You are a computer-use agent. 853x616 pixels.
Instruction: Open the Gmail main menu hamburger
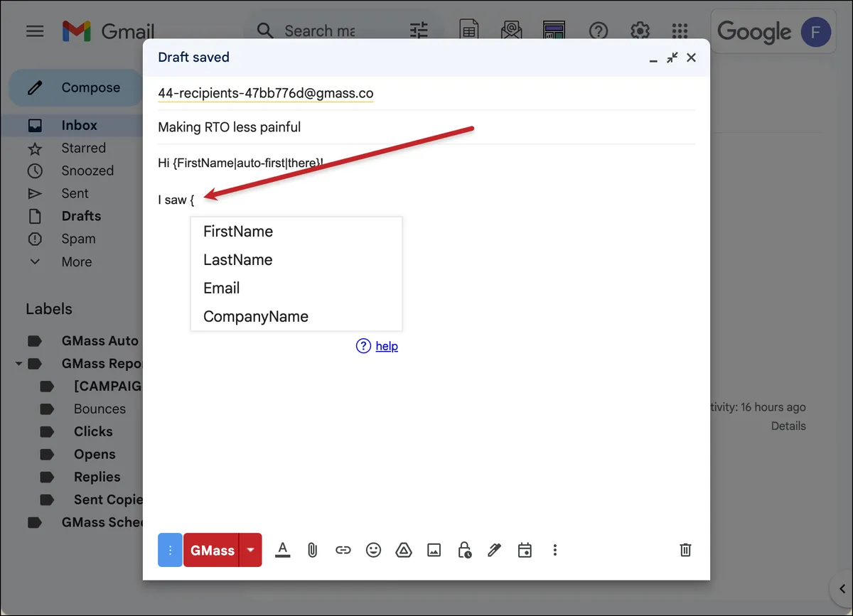pyautogui.click(x=35, y=31)
